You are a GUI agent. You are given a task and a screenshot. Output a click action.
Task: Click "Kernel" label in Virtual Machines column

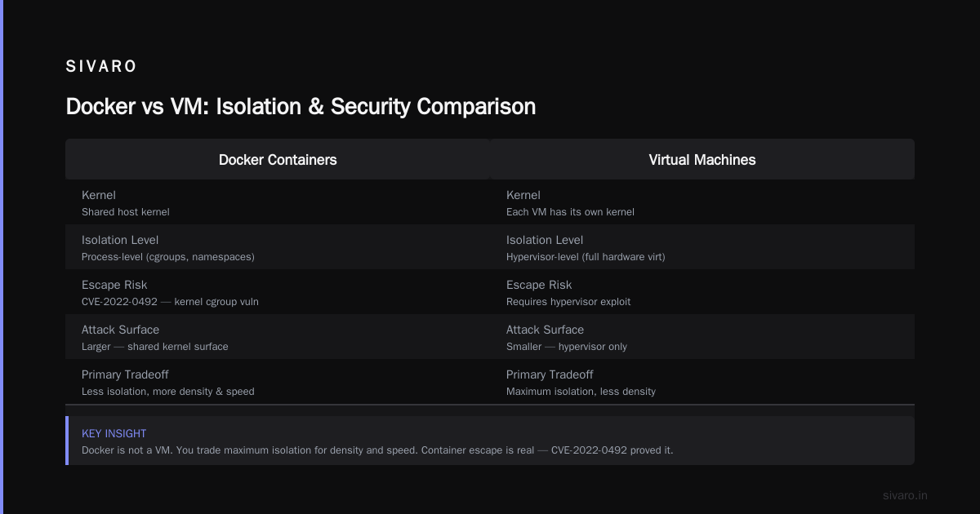(x=523, y=195)
